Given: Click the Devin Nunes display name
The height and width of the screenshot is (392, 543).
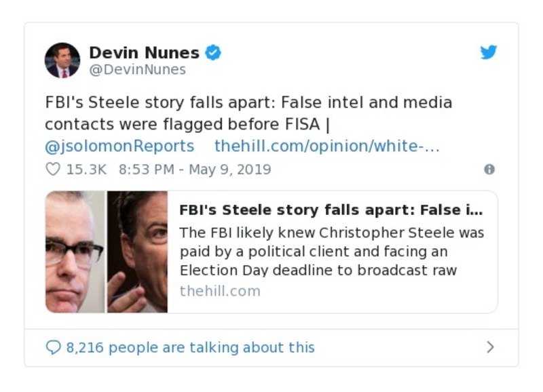Looking at the screenshot, I should pos(144,53).
